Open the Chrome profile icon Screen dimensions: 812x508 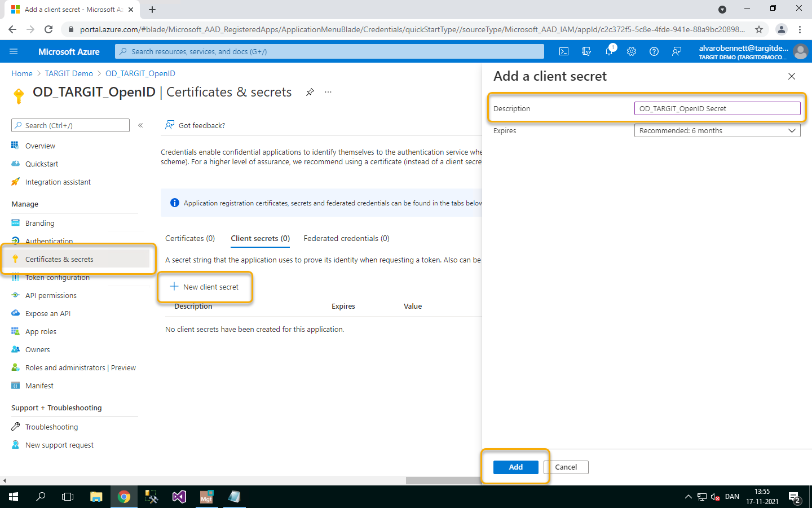[781, 29]
